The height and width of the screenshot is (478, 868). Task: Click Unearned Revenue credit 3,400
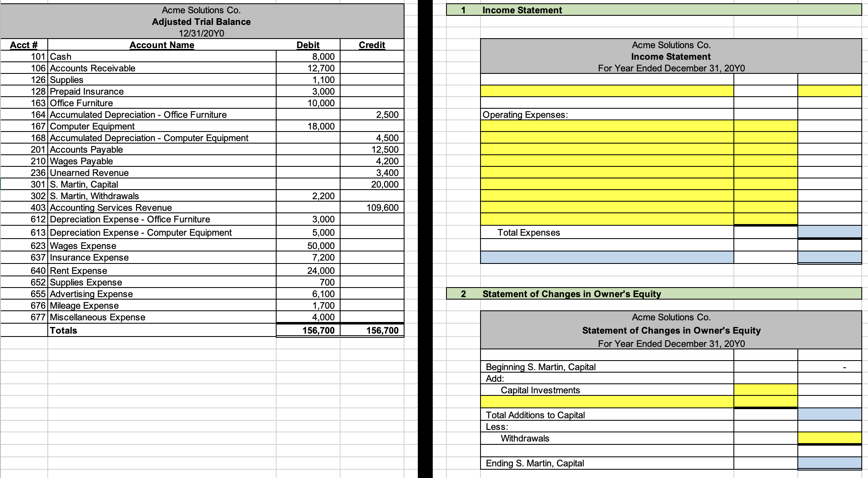pyautogui.click(x=372, y=173)
